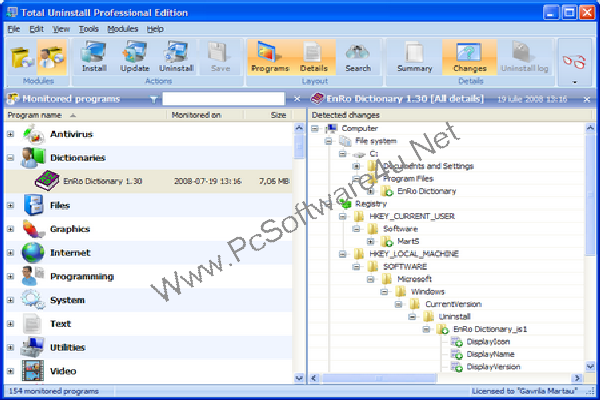
Task: Expand the Files group
Action: pos(10,206)
